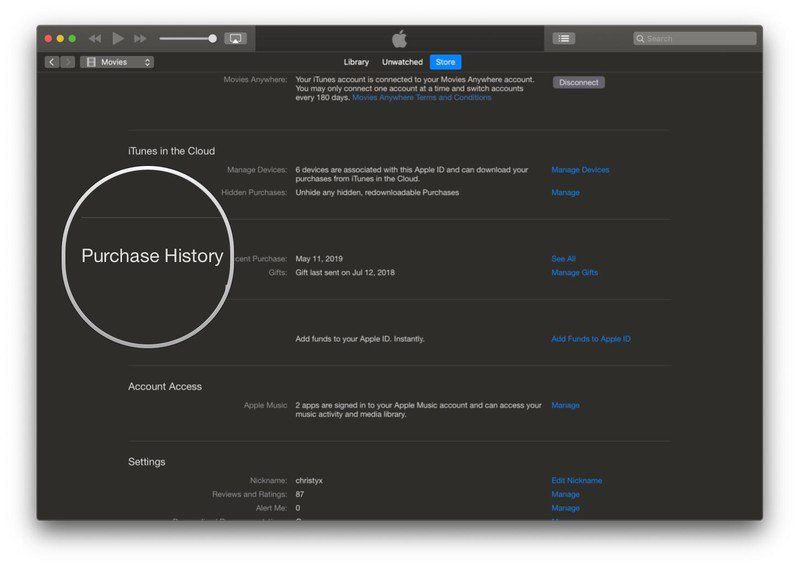The width and height of the screenshot is (800, 567).
Task: Go forward with the right chevron
Action: 68,62
